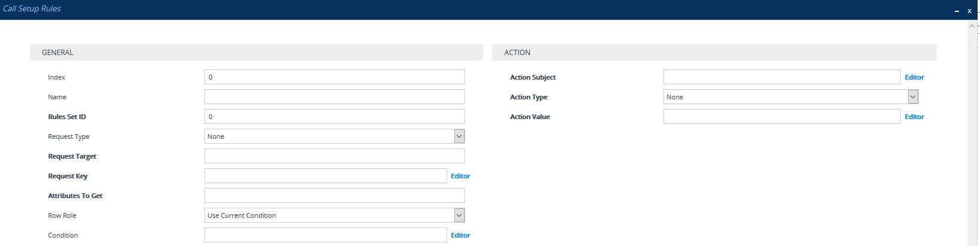Click the Index input field
The height and width of the screenshot is (246, 980).
(x=334, y=77)
